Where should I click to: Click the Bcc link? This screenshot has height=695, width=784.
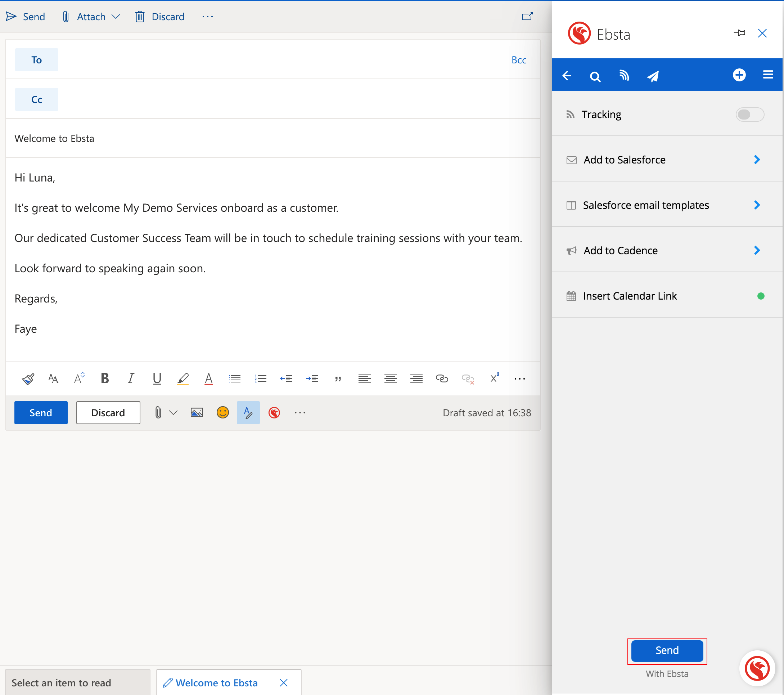tap(519, 60)
